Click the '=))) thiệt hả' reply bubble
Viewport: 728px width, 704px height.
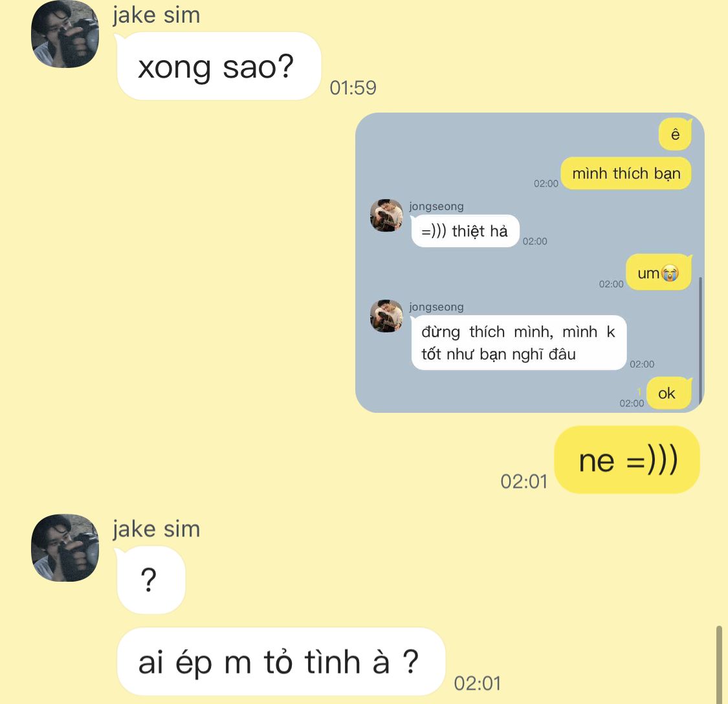pos(465,231)
